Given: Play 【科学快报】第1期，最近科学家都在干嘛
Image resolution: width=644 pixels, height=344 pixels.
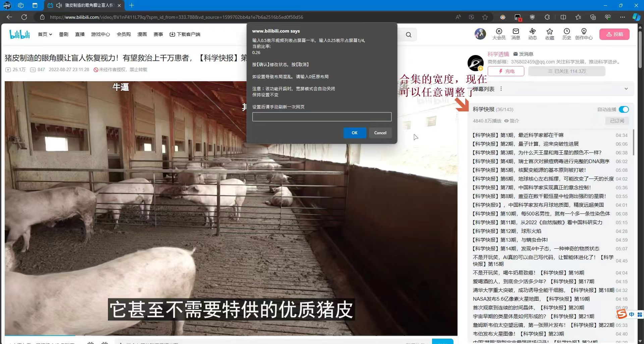Looking at the screenshot, I should pos(550,135).
